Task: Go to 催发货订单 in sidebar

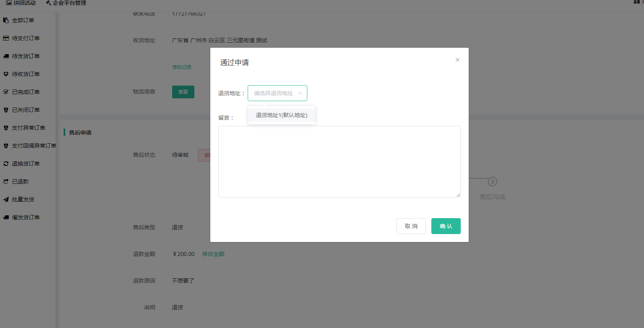Action: pyautogui.click(x=25, y=217)
